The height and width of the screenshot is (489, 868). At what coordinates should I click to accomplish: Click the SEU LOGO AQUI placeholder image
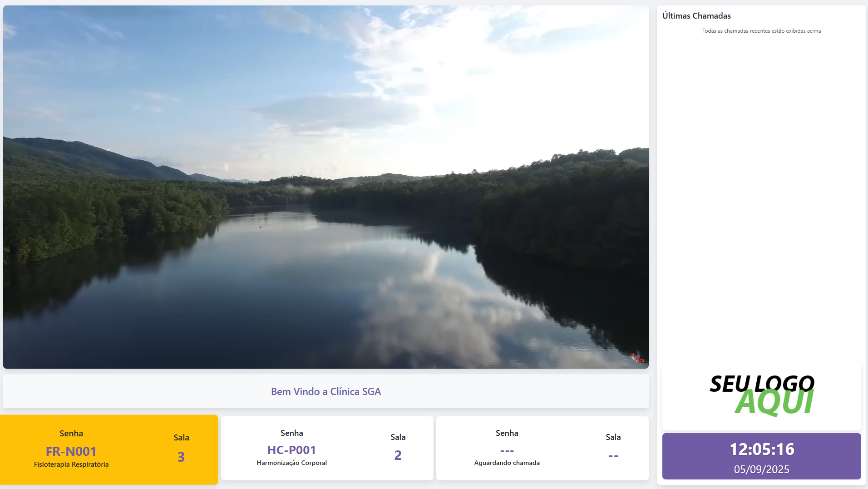tap(761, 395)
